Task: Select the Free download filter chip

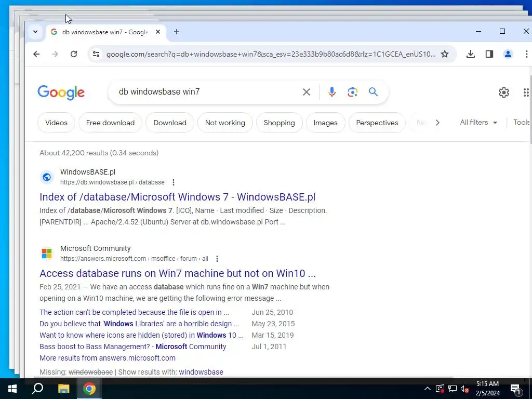Action: coord(110,123)
